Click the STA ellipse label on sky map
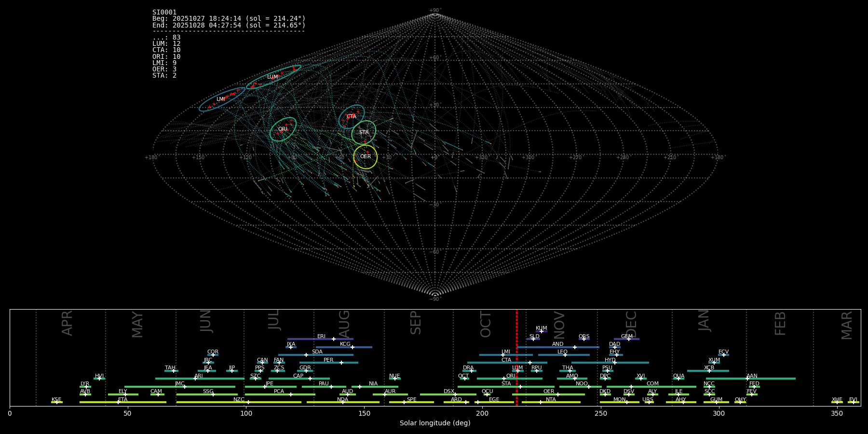The image size is (868, 434). click(x=364, y=133)
